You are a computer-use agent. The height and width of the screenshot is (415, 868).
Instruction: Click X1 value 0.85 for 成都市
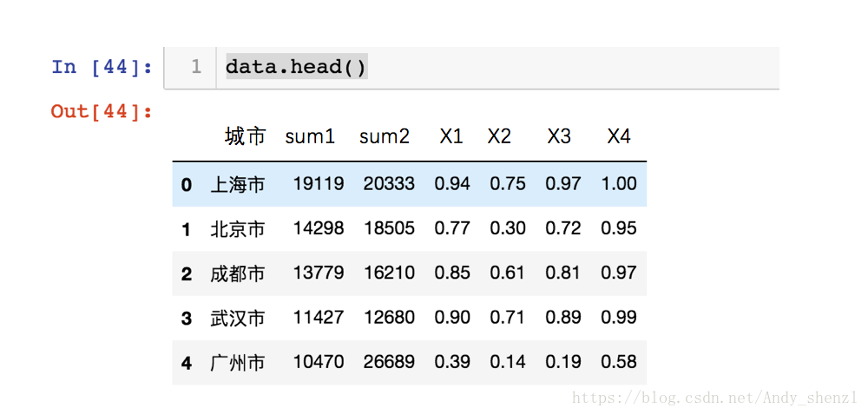(x=452, y=273)
